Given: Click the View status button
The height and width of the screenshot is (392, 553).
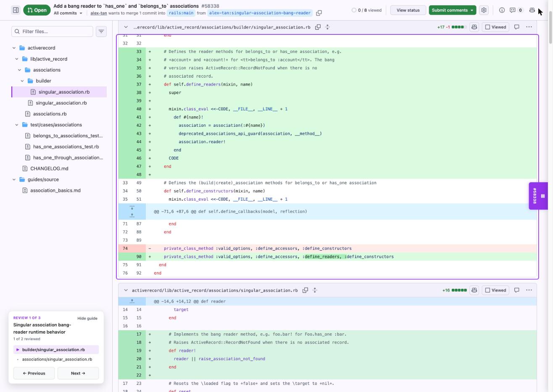Looking at the screenshot, I should [408, 10].
